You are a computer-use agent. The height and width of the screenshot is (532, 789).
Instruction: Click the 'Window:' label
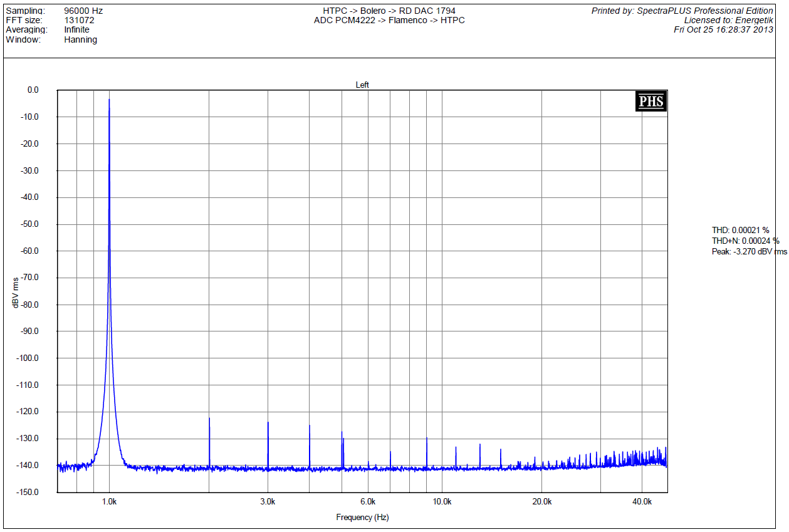(23, 39)
